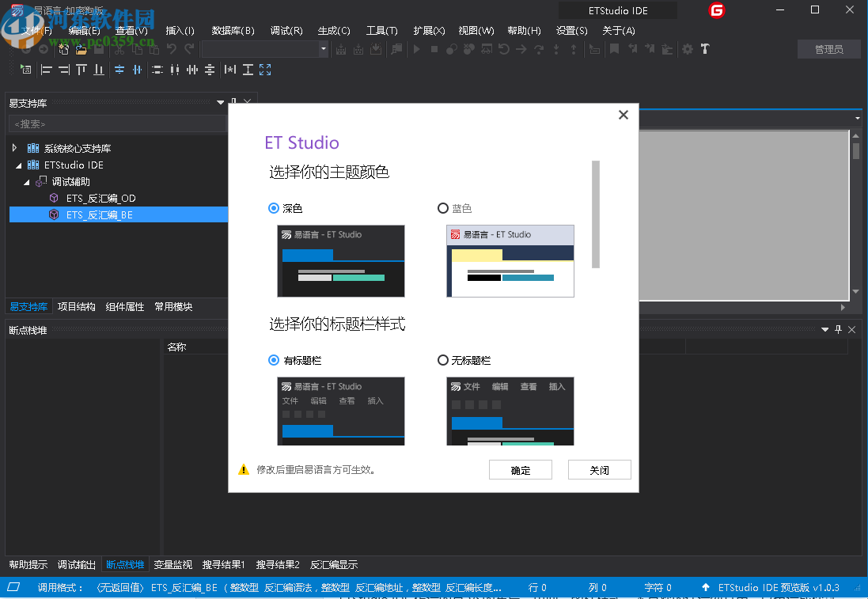
Task: Select the ETS_反汇编_BE tree item
Action: 98,214
